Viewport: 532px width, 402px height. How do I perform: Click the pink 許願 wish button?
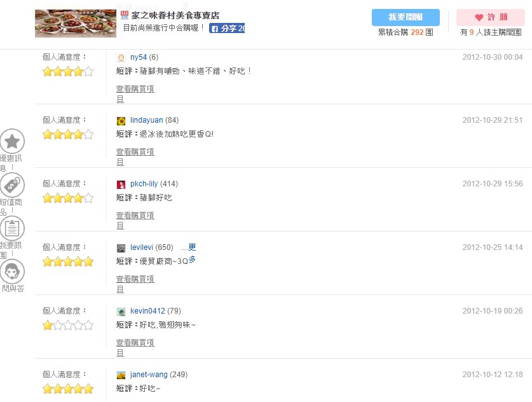[x=490, y=17]
